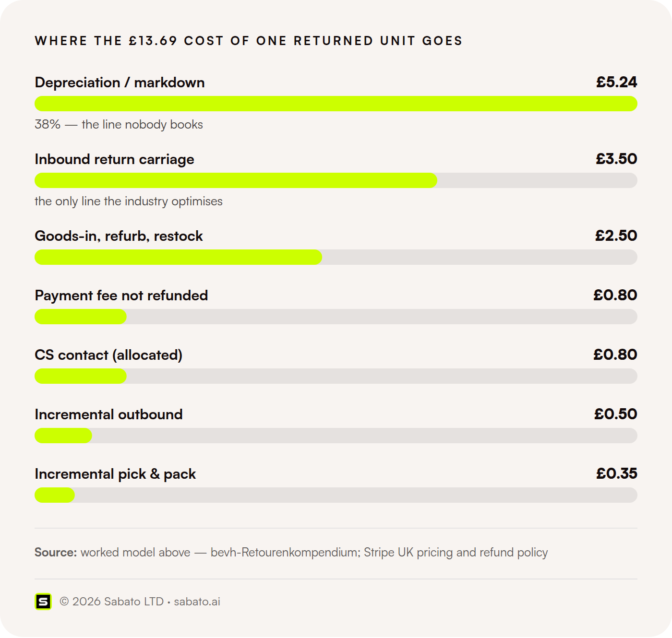672x638 pixels.
Task: Click the Depreciation / markdown bar
Action: pyautogui.click(x=336, y=104)
